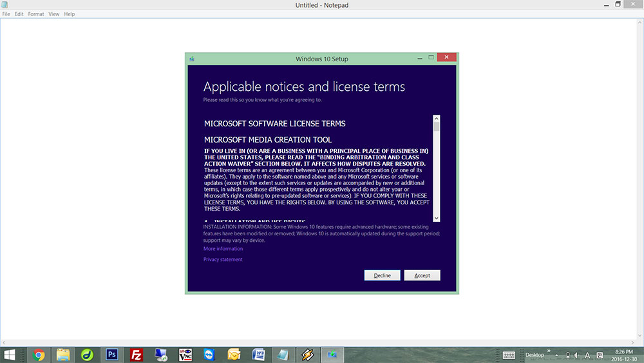Screen dimensions: 644x363
Task: Click the Windows 10 Setup title icon
Action: 192,59
